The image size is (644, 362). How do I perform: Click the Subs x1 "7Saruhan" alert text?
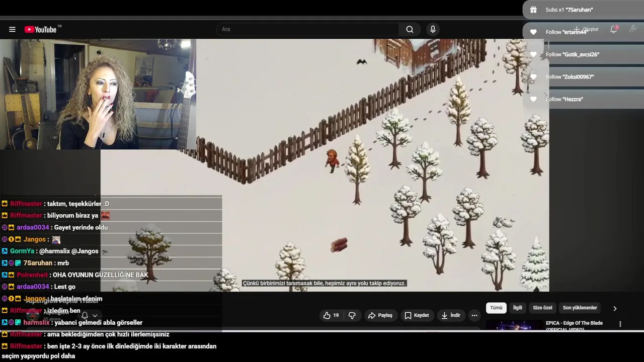click(569, 10)
